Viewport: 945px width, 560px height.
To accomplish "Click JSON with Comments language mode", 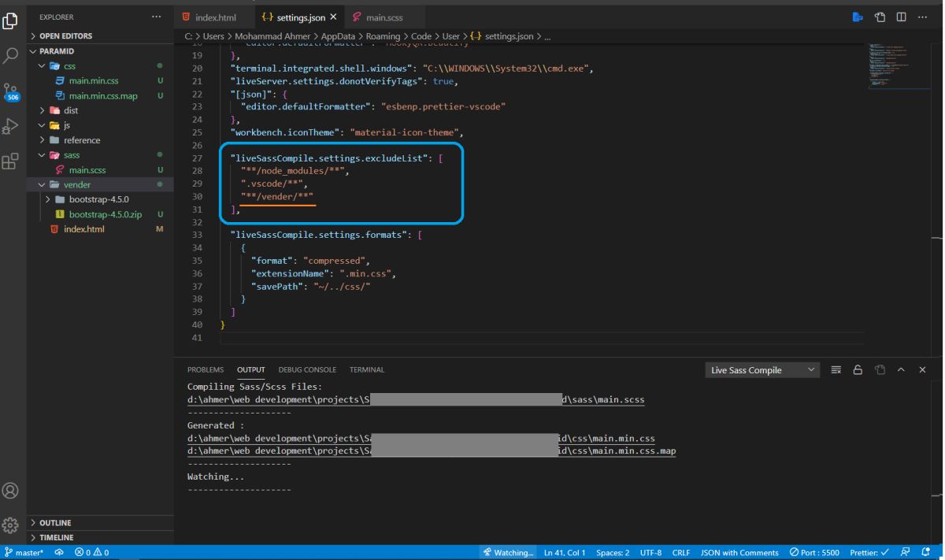I will click(739, 552).
